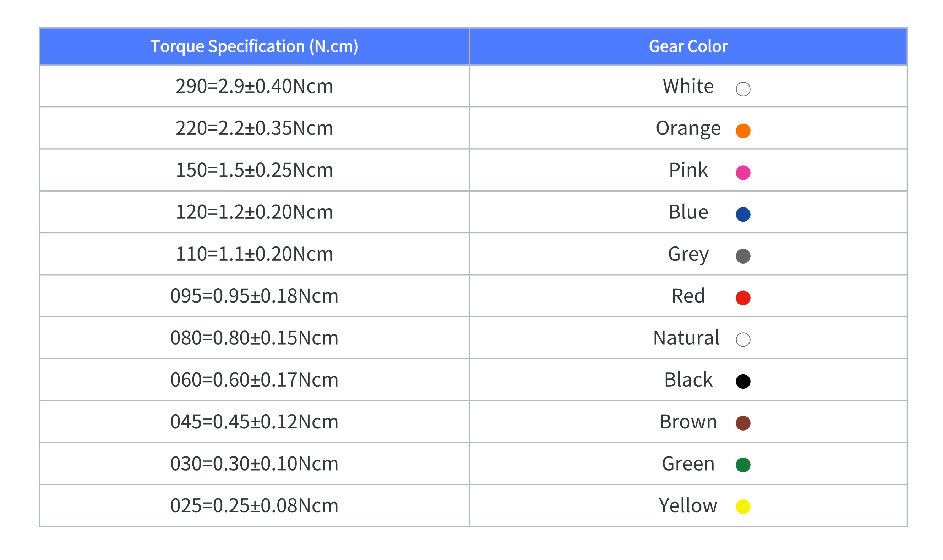Click the Orange label text
Screen dimensions: 943x560
coord(688,128)
